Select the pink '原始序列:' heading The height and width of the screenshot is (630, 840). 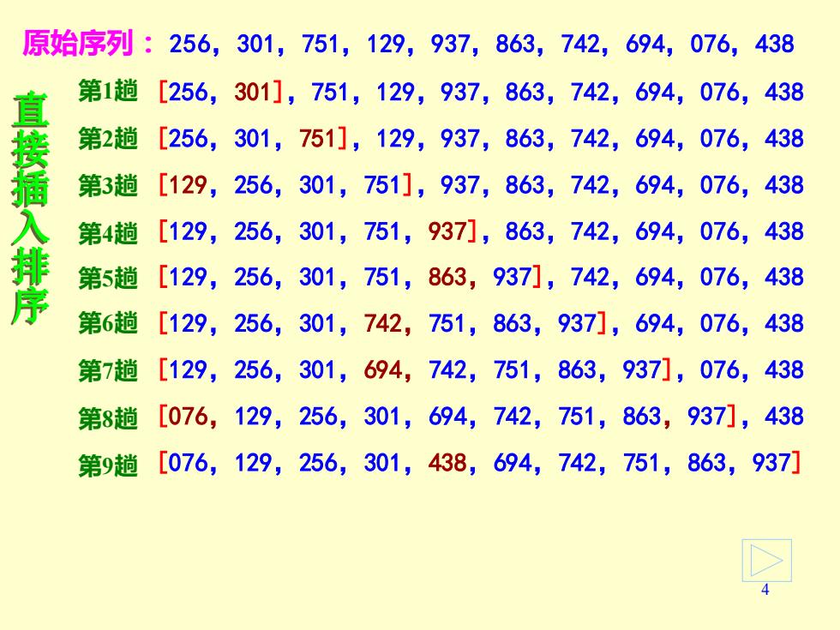87,44
